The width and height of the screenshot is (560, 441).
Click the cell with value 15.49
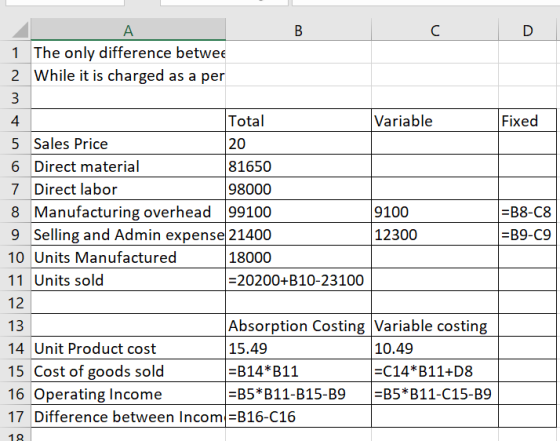coord(298,349)
